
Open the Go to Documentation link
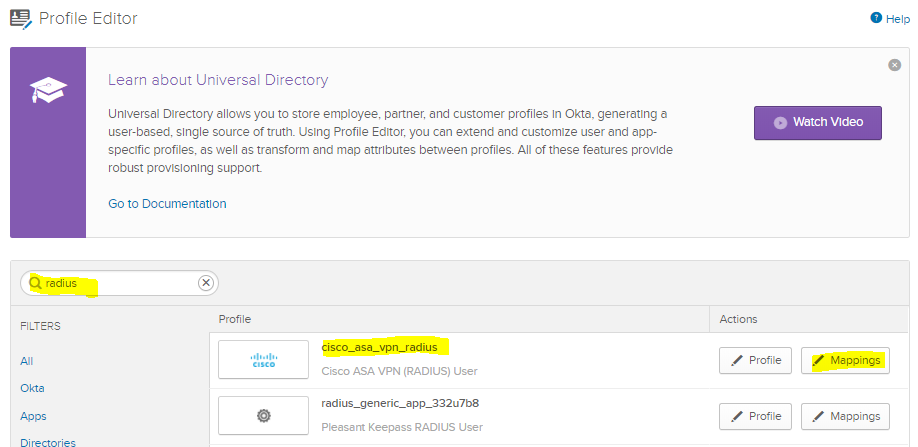[167, 204]
